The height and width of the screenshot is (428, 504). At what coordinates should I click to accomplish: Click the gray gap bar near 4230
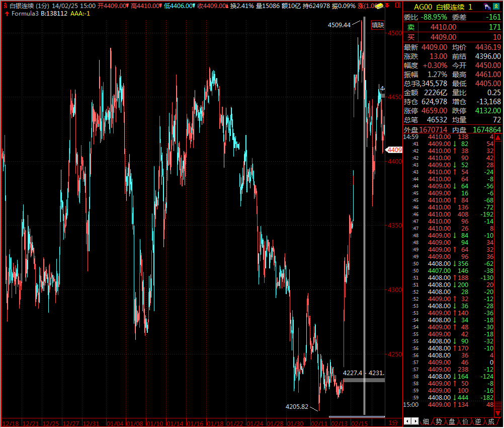click(364, 380)
